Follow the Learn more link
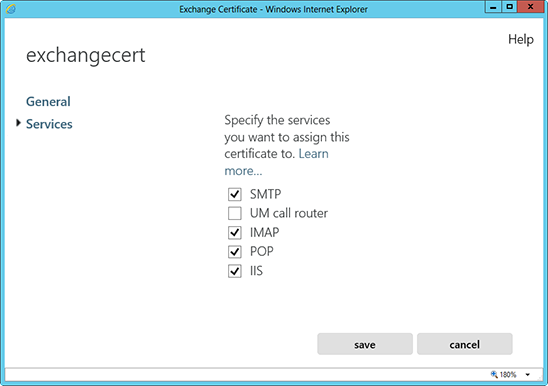Viewport: 548px width, 386px height. pyautogui.click(x=313, y=153)
